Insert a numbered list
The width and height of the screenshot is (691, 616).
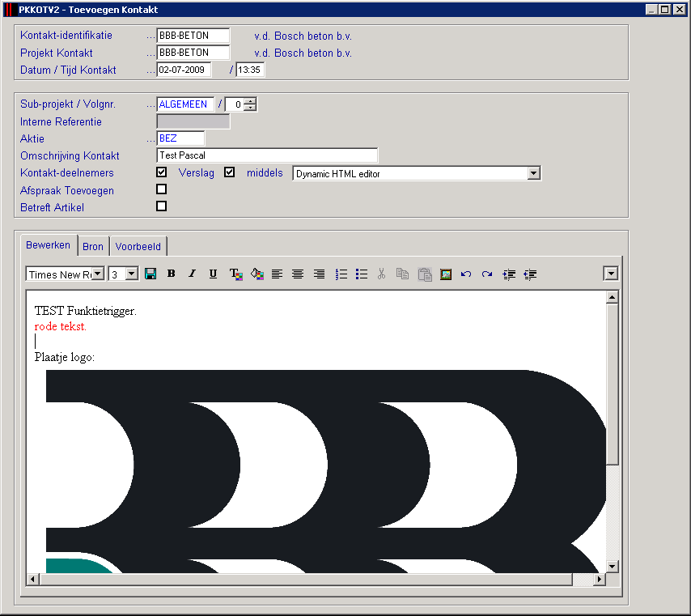(x=341, y=274)
